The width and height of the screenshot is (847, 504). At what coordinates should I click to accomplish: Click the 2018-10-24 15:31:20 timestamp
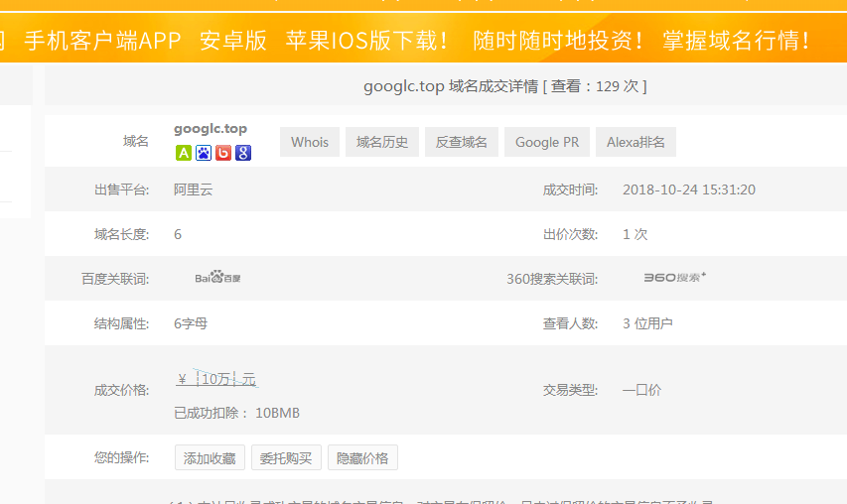click(x=689, y=189)
